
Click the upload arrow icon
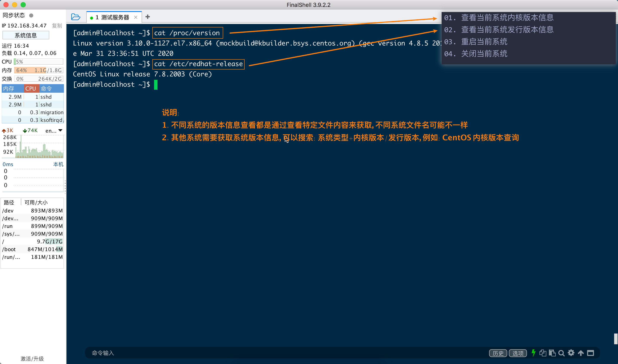[581, 353]
